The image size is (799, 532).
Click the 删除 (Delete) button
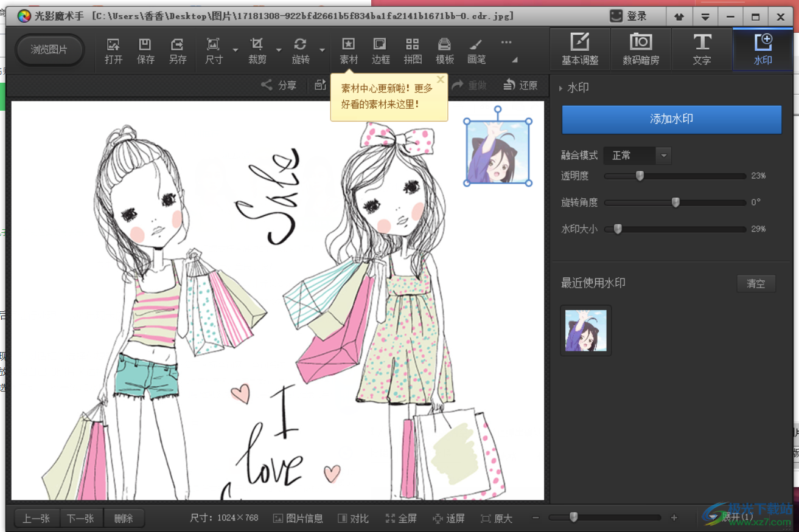point(124,519)
